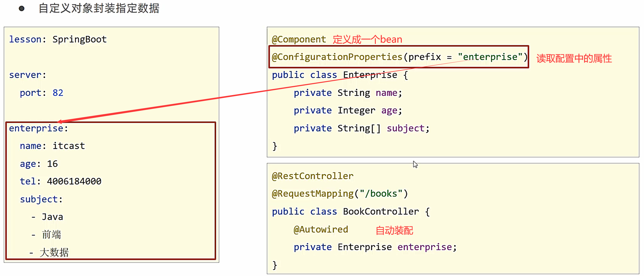
Task: Select the '@RequestMapping("/books")' line
Action: (x=340, y=194)
